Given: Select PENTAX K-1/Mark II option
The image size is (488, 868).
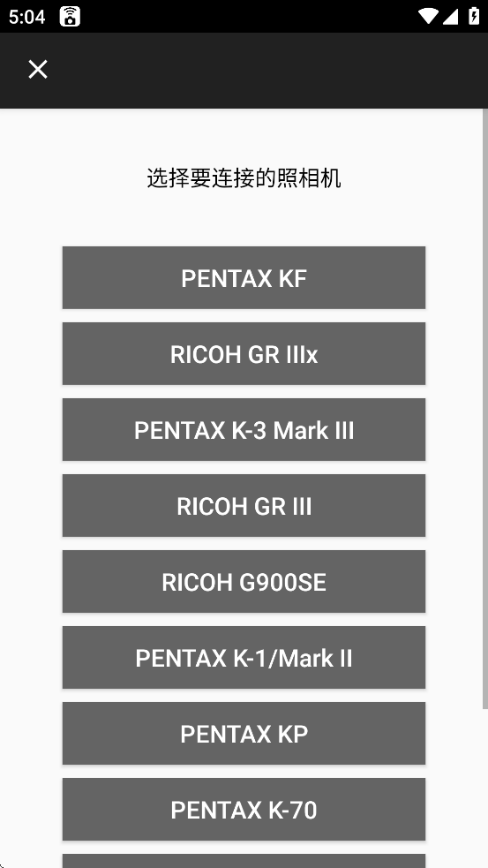Looking at the screenshot, I should pos(244,658).
